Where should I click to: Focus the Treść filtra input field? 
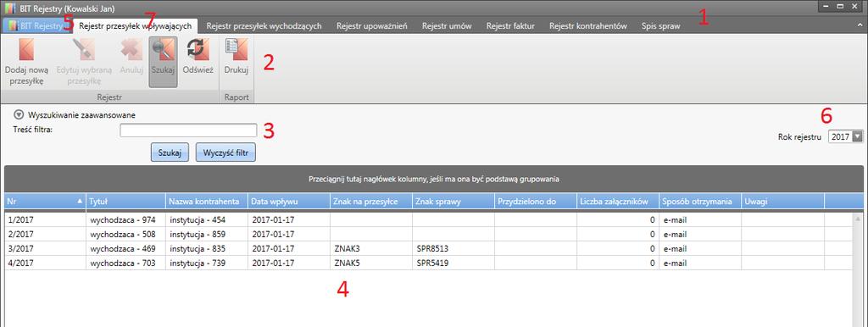tap(188, 130)
